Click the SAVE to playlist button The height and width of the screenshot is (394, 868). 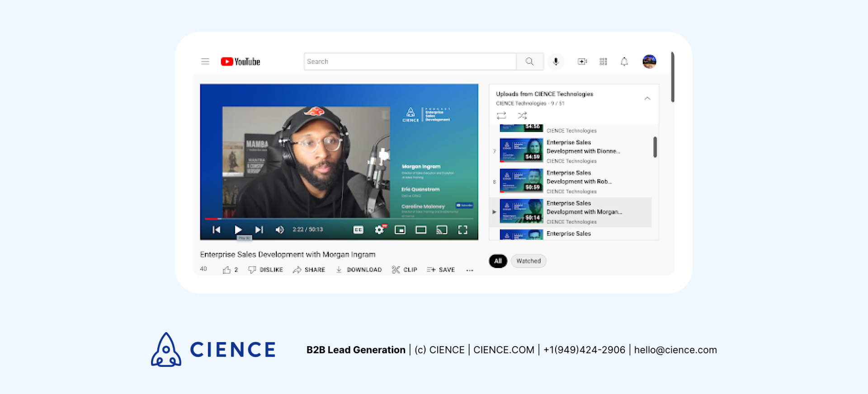[441, 270]
